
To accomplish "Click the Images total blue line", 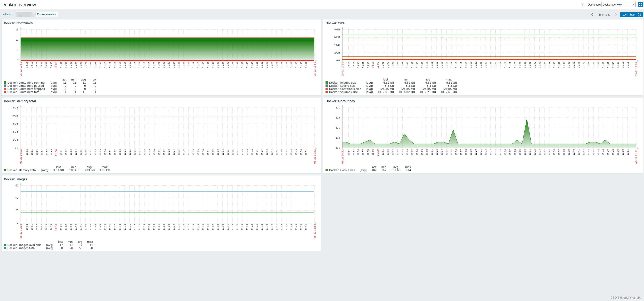I will click(167, 192).
